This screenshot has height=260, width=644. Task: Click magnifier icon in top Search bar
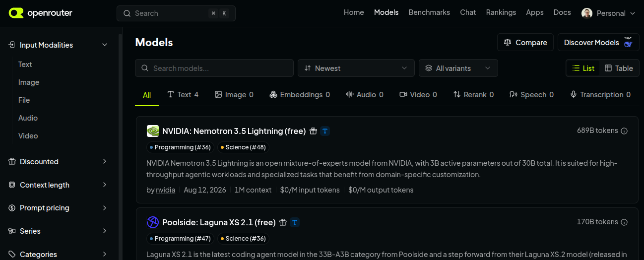[x=127, y=13]
